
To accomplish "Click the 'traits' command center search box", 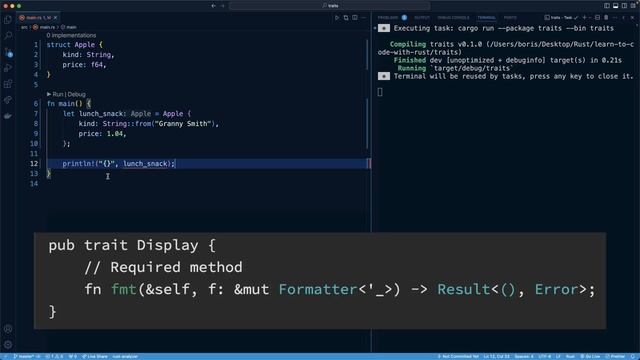I will click(x=330, y=6).
